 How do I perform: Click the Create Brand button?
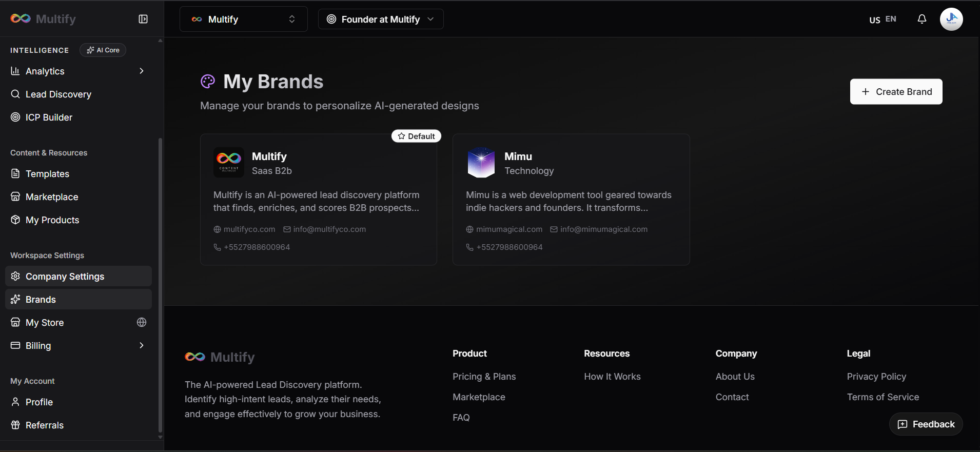pos(896,91)
